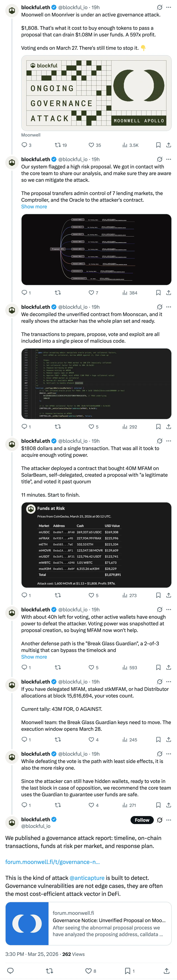This screenshot has height=980, width=177.
Task: Follow blockful.eth using the Follow button
Action: [x=142, y=820]
